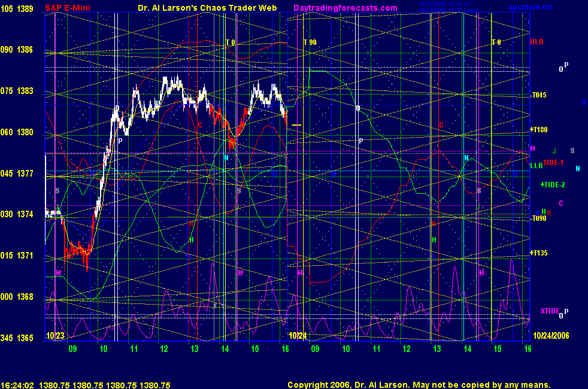Click the "075 1383" price axis label
Viewport: 588px width, 389px height.
tap(17, 91)
